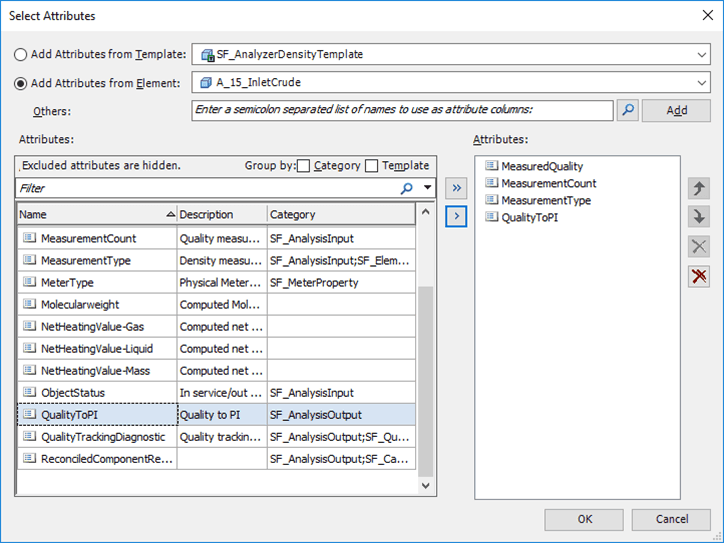Click the ReconciledComponentRe... row attribute icon
Screen dimensions: 724x543
pos(30,458)
